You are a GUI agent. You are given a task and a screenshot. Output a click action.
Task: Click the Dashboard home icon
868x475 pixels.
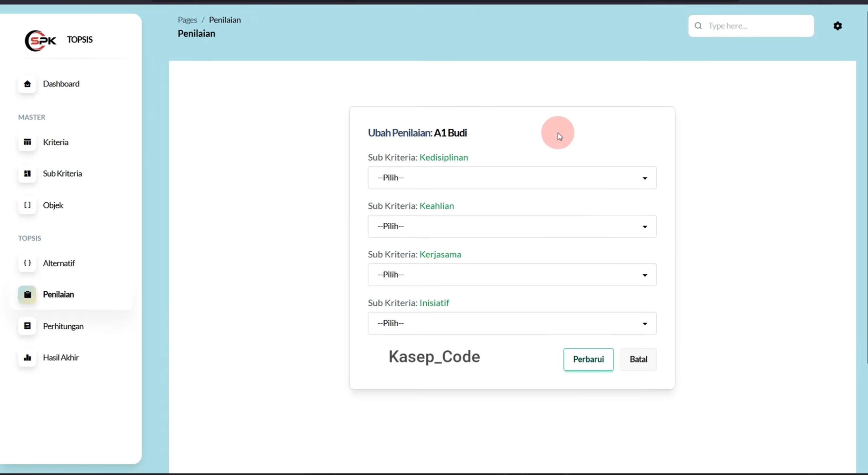click(x=27, y=84)
